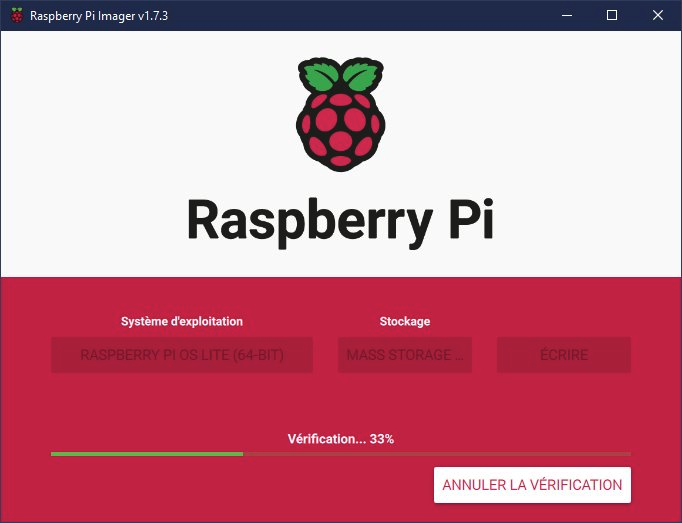The image size is (682, 523).
Task: Click the MASS STORAGE storage button
Action: point(405,355)
